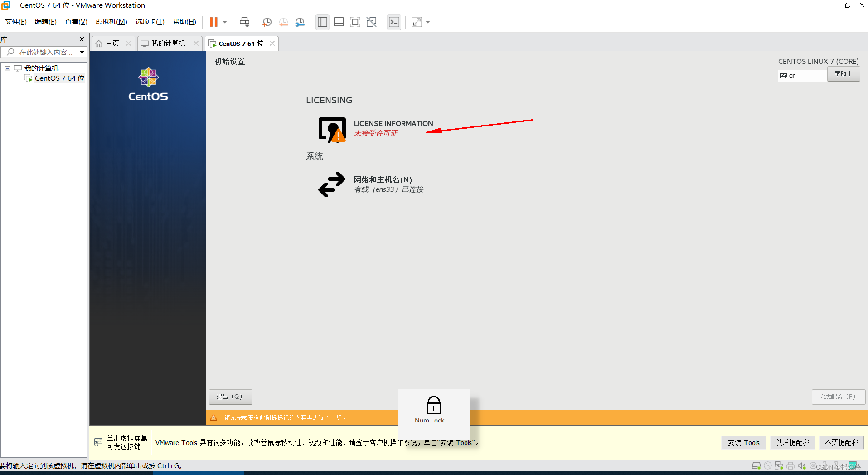The height and width of the screenshot is (475, 868).
Task: Click the warning triangle in orange bar
Action: 213,417
